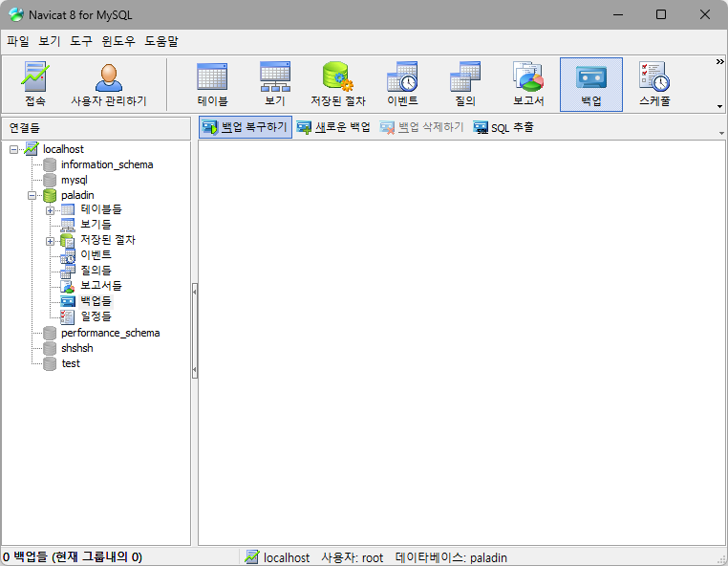Click the SQL 추출 button
728x566 pixels.
click(503, 127)
